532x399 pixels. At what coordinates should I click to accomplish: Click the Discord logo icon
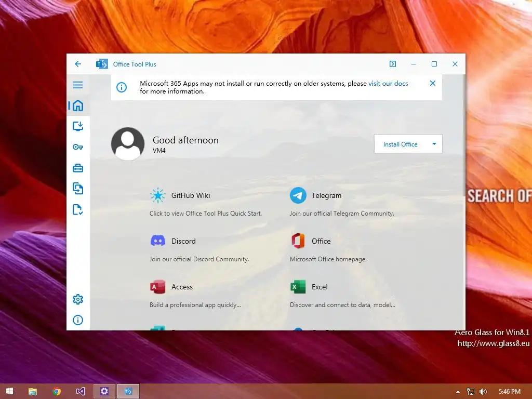pos(158,241)
